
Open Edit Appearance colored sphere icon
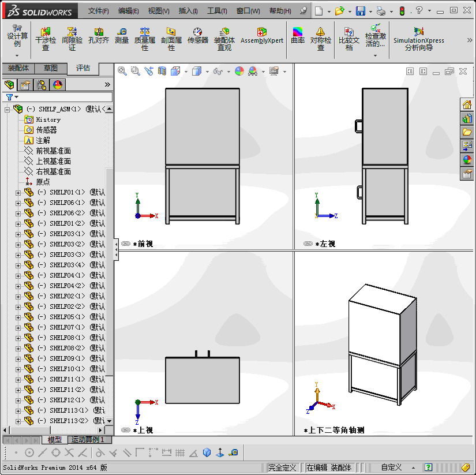[x=239, y=71]
